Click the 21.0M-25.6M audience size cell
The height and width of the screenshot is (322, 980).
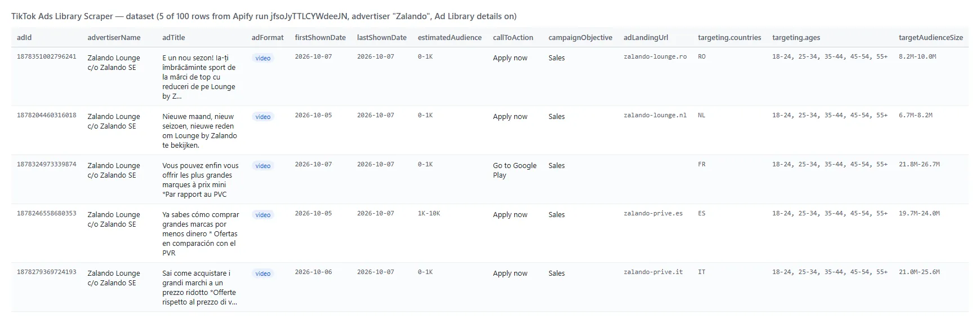tap(919, 272)
